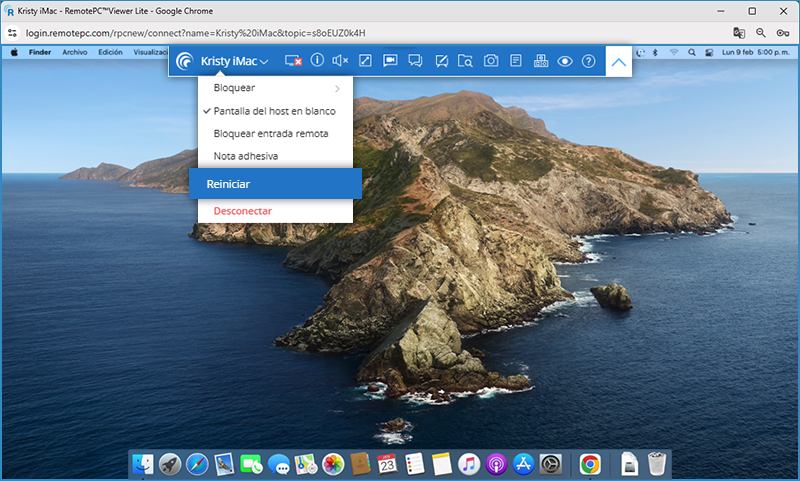Click the password key icon in Chrome

783,33
